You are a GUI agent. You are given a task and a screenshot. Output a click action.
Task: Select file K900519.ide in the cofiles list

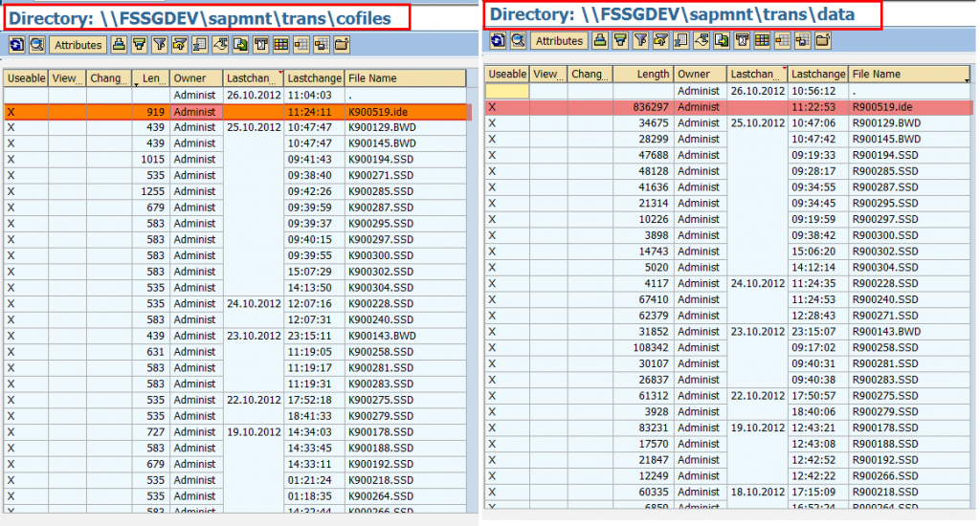point(377,112)
